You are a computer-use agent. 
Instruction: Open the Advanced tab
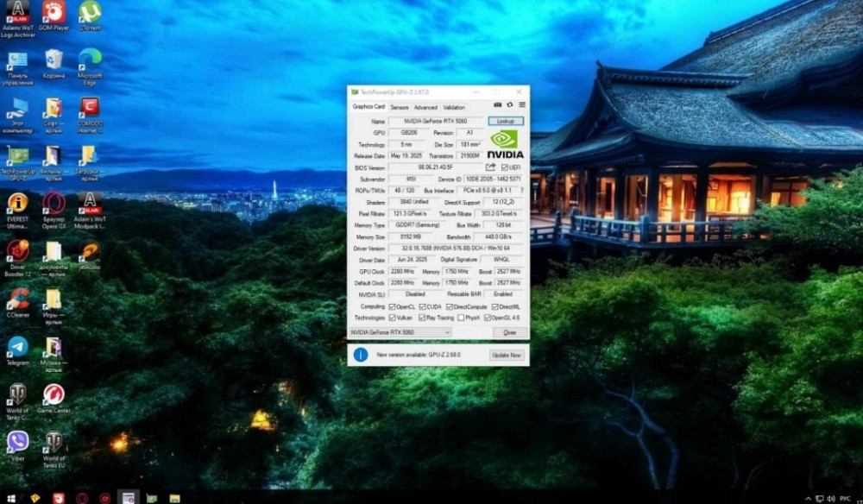coord(425,108)
